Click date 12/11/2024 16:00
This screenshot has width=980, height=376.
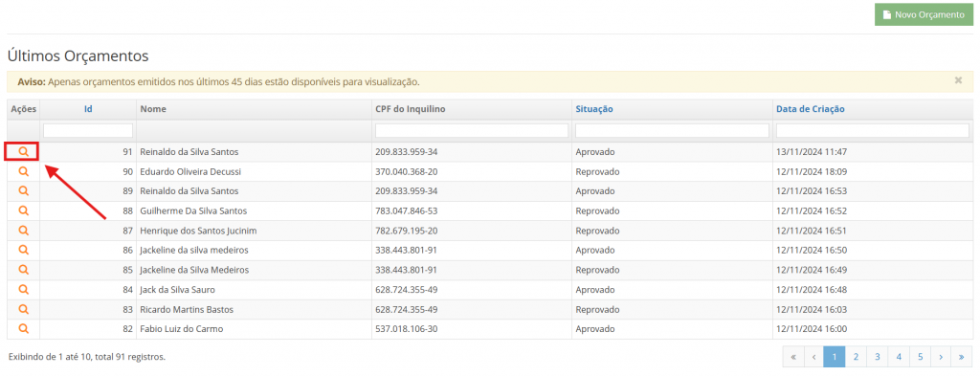click(x=812, y=328)
